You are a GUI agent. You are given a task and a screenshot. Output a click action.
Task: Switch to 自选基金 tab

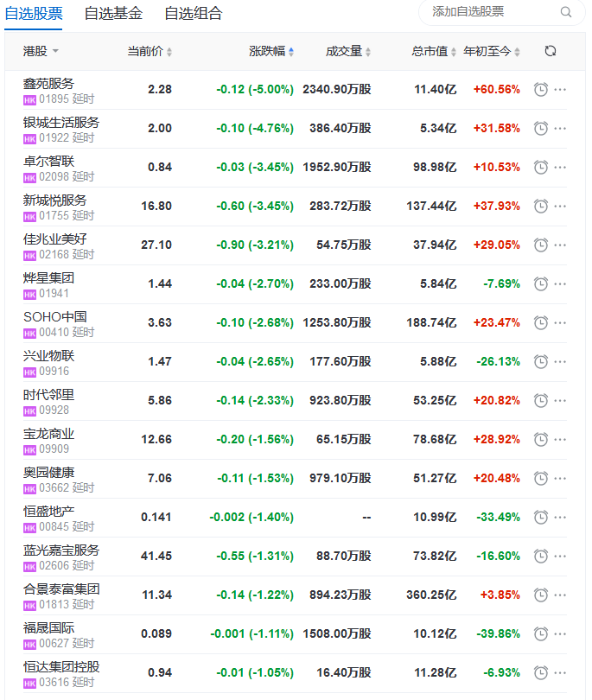(113, 13)
